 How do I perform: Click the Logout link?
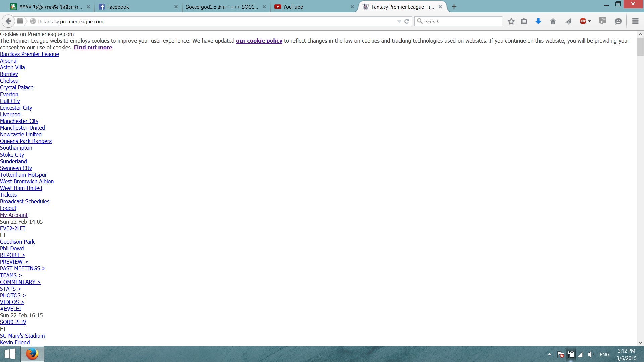tap(8, 208)
